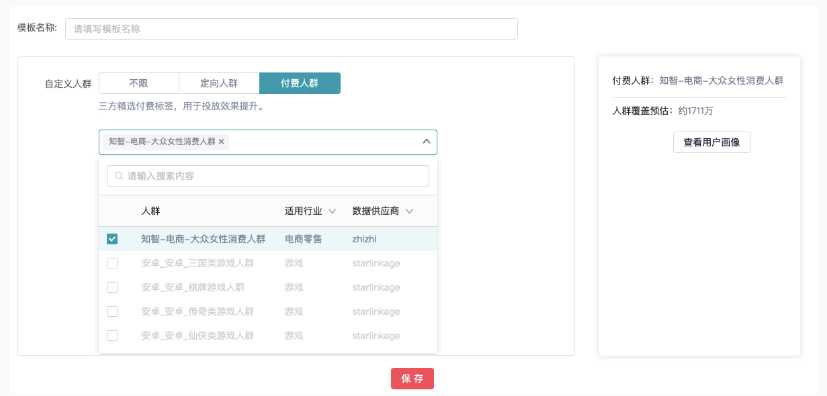827x396 pixels.
Task: Focus the 模板名称 input field
Action: 291,29
